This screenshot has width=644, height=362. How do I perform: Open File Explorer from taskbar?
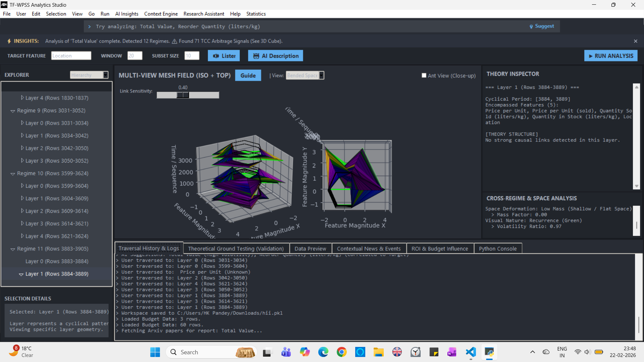pos(379,352)
